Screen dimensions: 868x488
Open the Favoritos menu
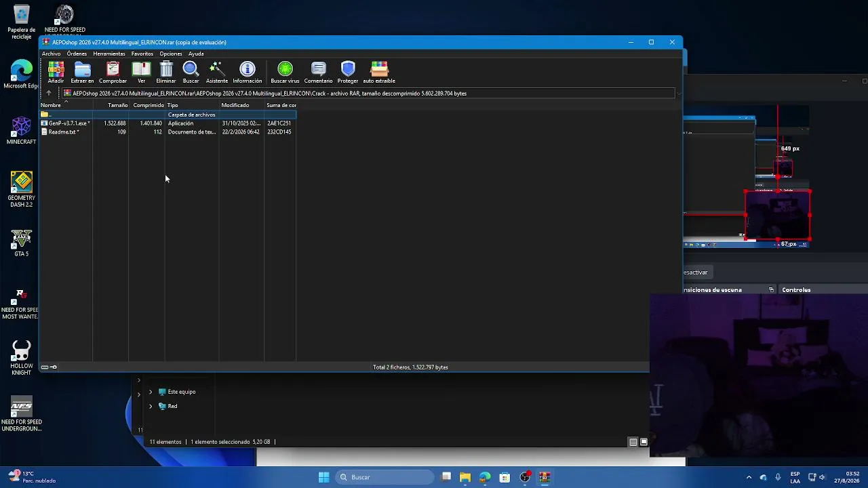point(142,54)
